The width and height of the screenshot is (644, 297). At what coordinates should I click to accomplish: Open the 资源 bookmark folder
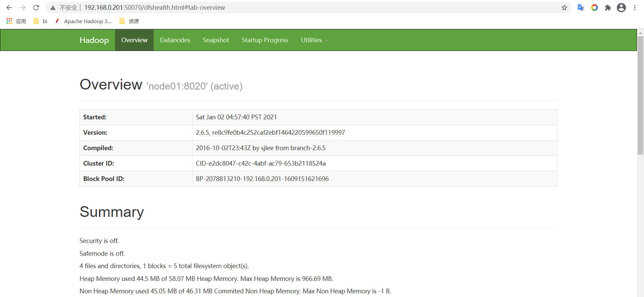129,21
